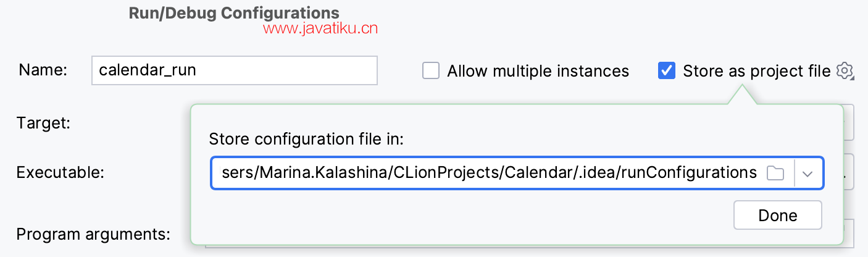Image resolution: width=868 pixels, height=257 pixels.
Task: Open the www.javatiku.cn watermark link
Action: coord(320,28)
